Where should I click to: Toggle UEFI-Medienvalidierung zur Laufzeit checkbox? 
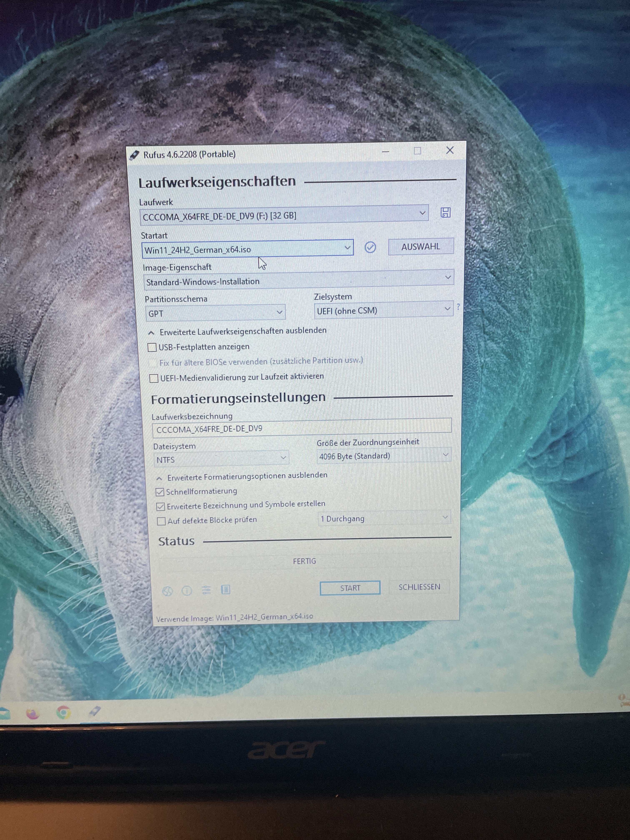click(154, 379)
